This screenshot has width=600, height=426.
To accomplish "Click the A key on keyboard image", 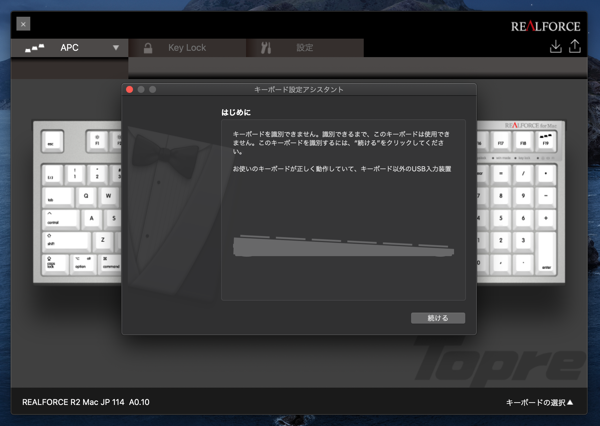I will point(92,219).
